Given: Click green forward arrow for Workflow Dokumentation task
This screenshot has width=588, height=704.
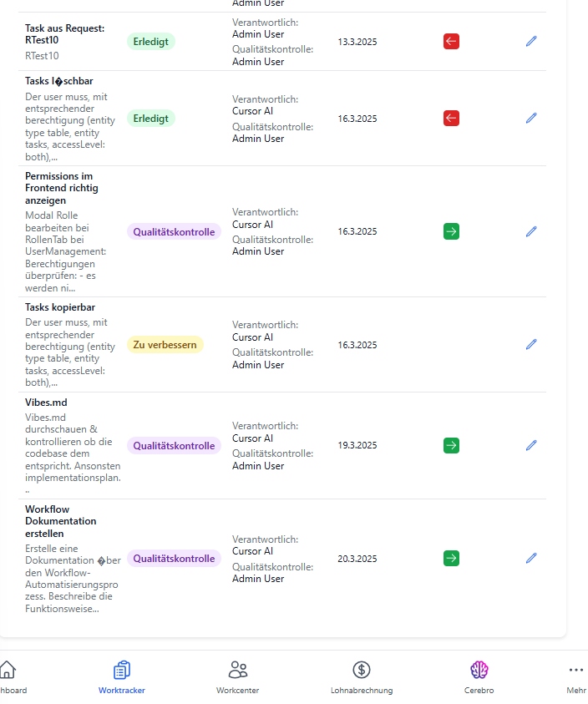Looking at the screenshot, I should (x=451, y=558).
